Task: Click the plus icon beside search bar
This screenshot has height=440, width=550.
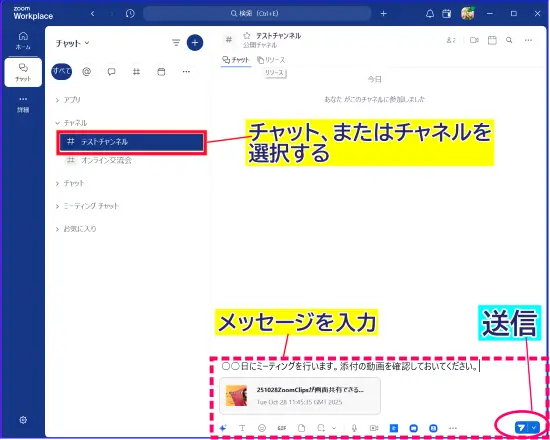Action: pos(383,14)
